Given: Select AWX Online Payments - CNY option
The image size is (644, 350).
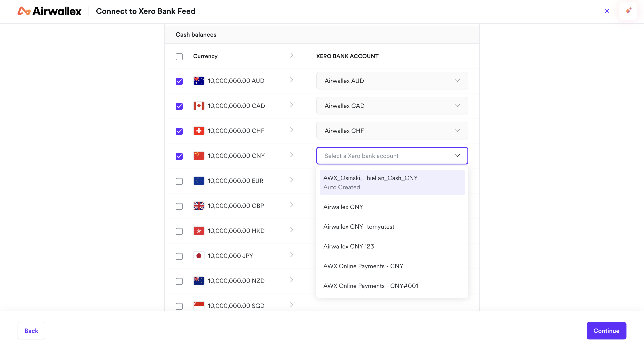Looking at the screenshot, I should [392, 266].
